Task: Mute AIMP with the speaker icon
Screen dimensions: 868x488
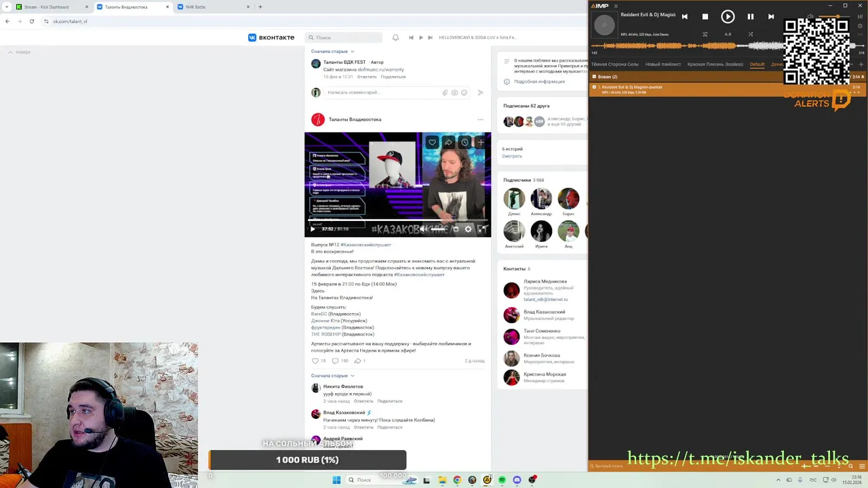Action: pos(810,16)
